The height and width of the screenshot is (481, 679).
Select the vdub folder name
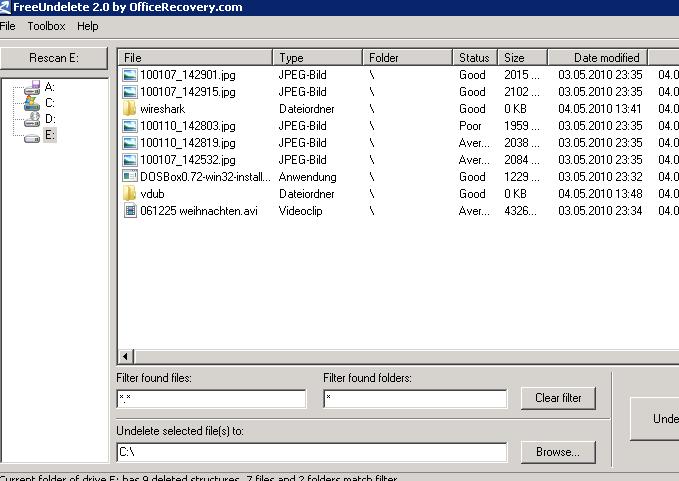pyautogui.click(x=152, y=194)
